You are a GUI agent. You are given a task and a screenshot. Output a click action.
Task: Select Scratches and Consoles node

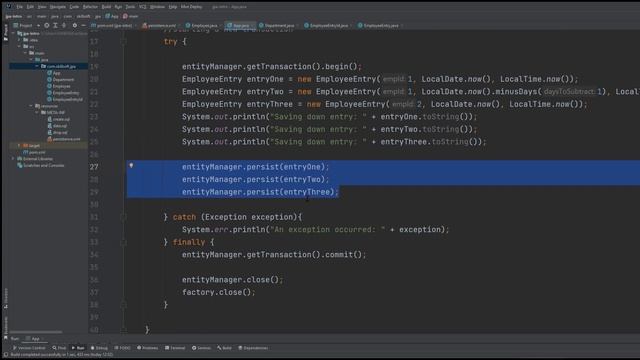(41, 165)
